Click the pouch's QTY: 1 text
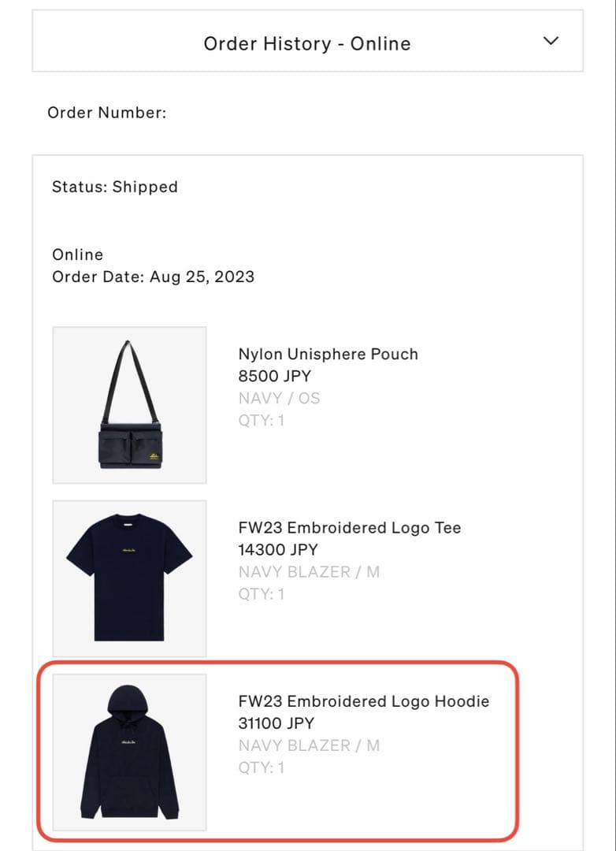 pyautogui.click(x=262, y=420)
